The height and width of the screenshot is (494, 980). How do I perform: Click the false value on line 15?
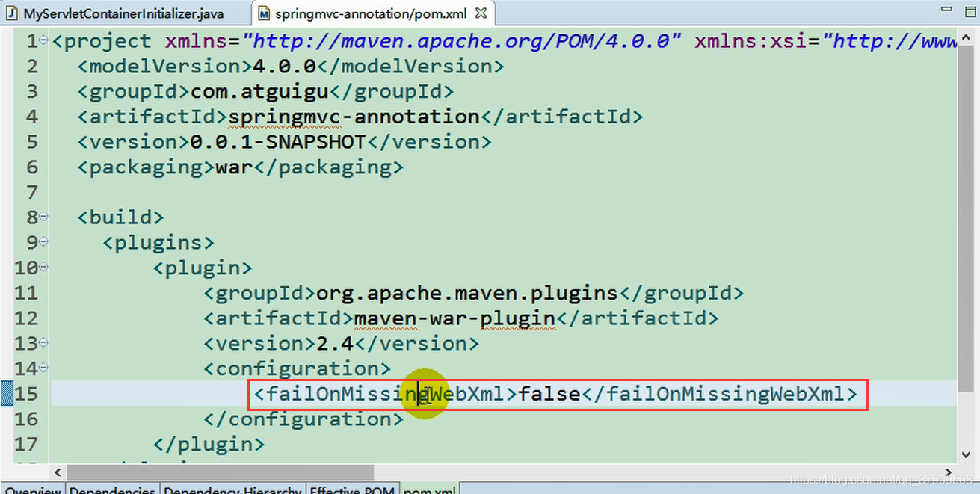point(549,393)
